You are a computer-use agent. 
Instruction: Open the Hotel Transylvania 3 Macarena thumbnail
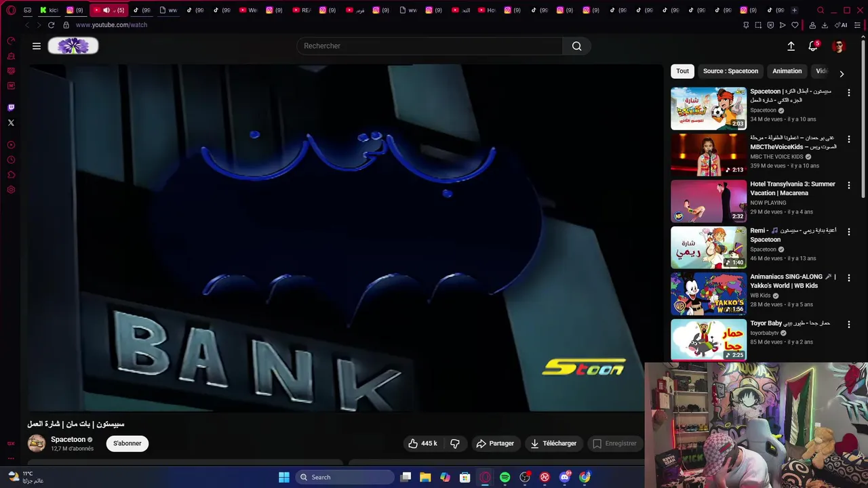(709, 201)
